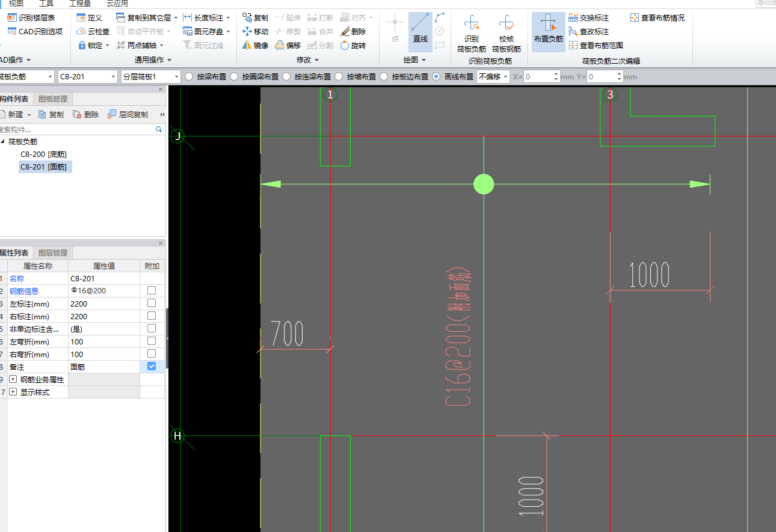The height and width of the screenshot is (532, 776).
Task: Click the Y offset input field
Action: click(601, 76)
